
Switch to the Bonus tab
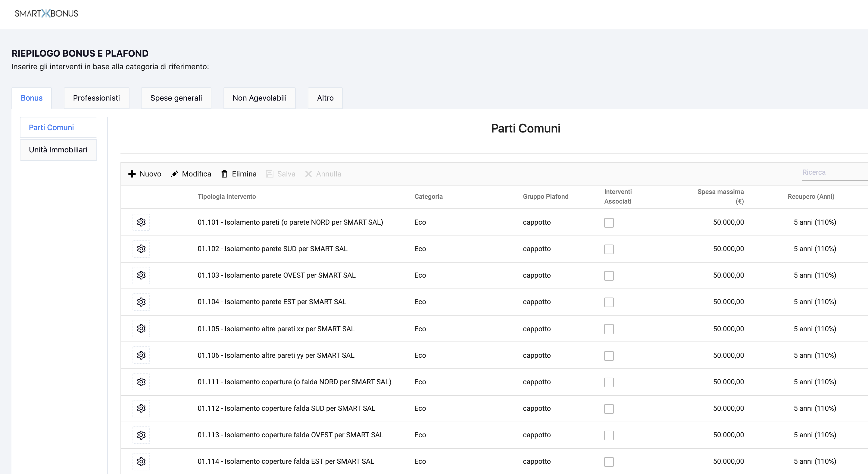click(32, 98)
